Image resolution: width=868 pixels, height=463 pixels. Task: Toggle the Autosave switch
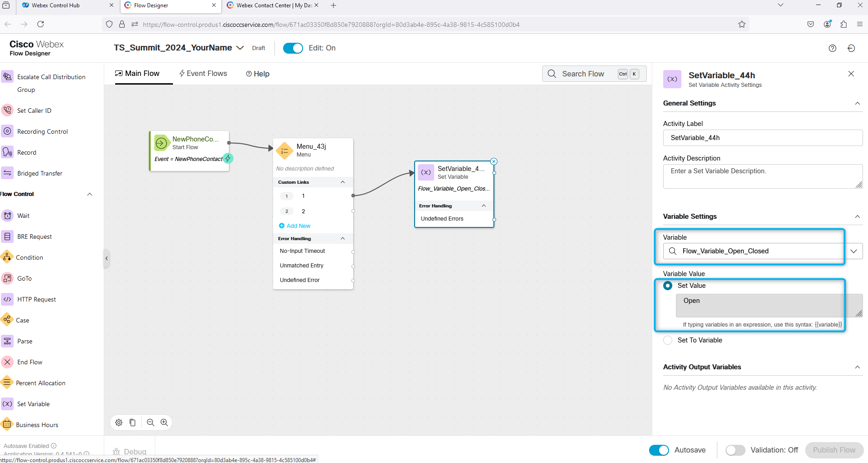point(659,450)
